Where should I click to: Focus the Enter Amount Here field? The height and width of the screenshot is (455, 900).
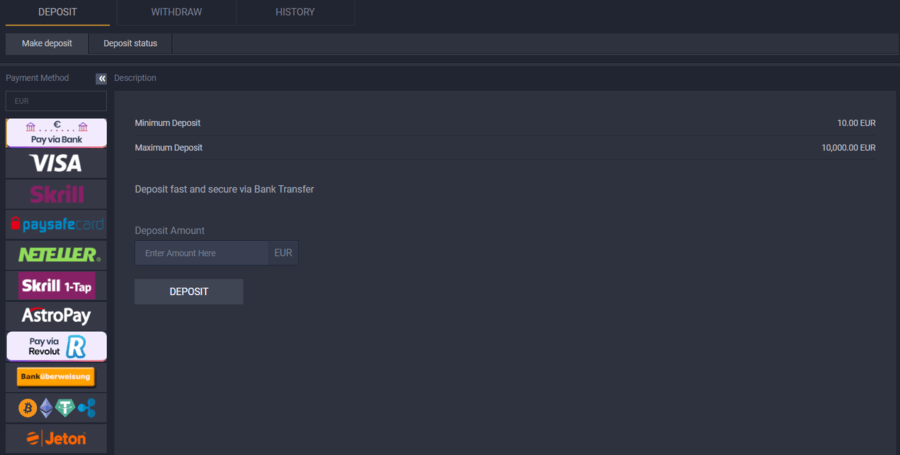click(x=201, y=253)
